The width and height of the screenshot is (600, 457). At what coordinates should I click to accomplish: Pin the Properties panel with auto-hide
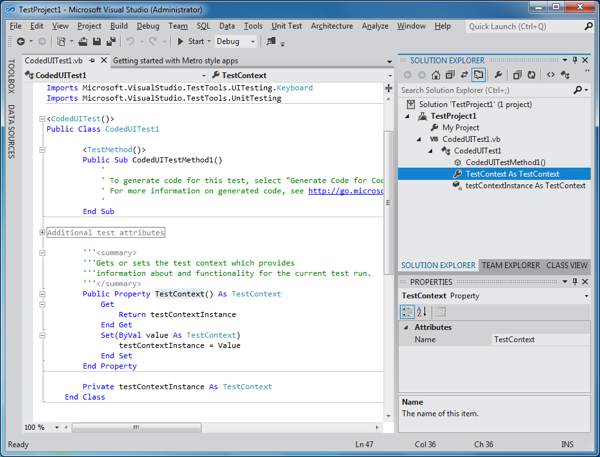575,282
